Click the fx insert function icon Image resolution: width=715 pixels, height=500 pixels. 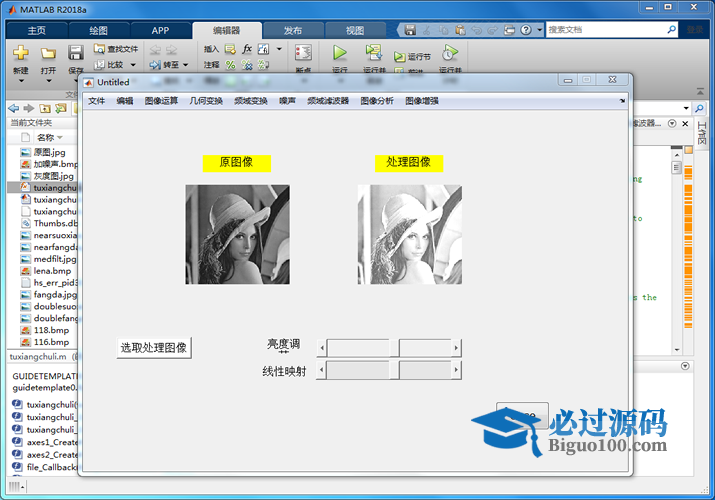(x=247, y=49)
